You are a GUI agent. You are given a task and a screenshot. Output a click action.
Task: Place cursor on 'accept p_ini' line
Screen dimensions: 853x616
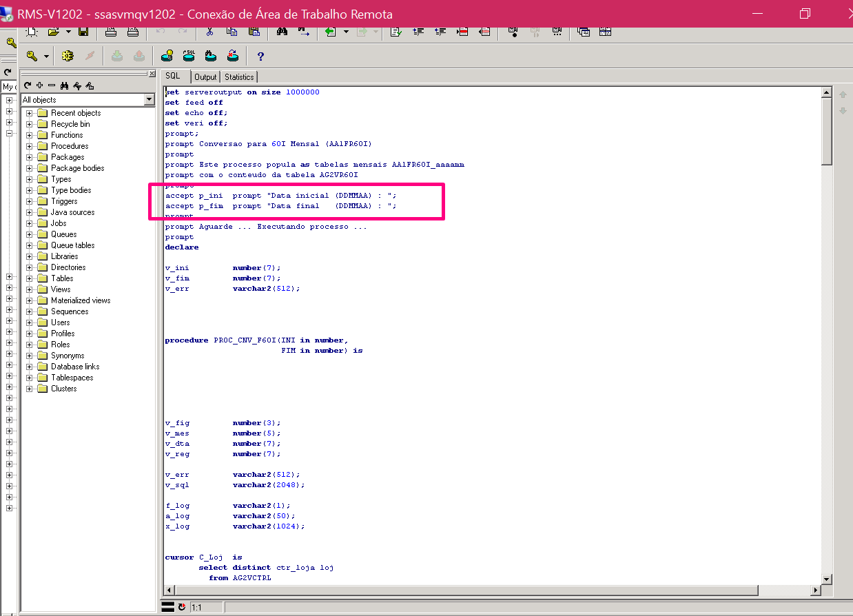(280, 196)
